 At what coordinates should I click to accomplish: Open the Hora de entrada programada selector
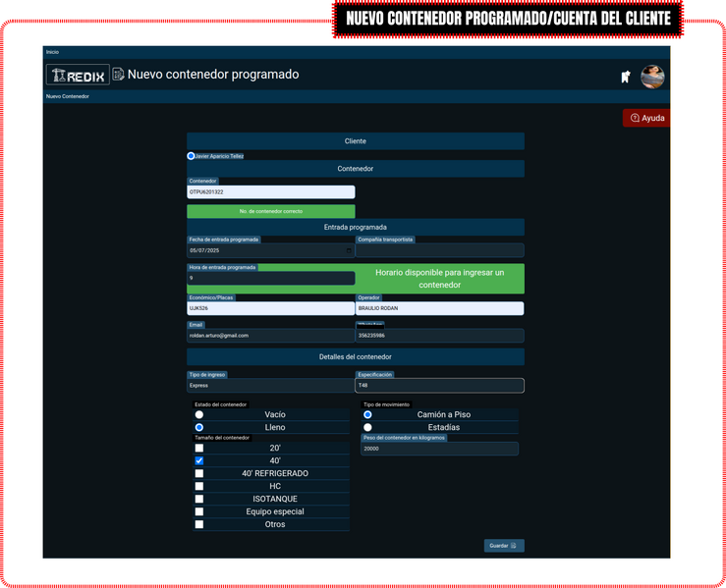click(270, 278)
